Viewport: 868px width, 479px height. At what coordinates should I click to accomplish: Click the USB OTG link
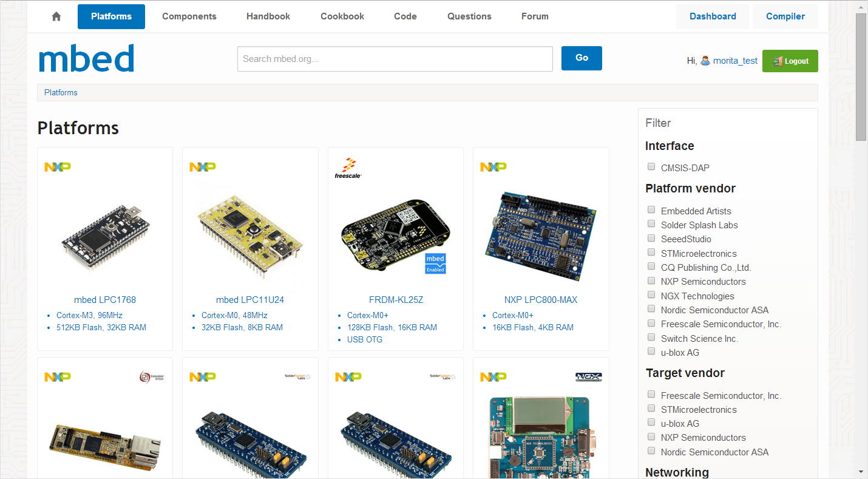tap(365, 339)
